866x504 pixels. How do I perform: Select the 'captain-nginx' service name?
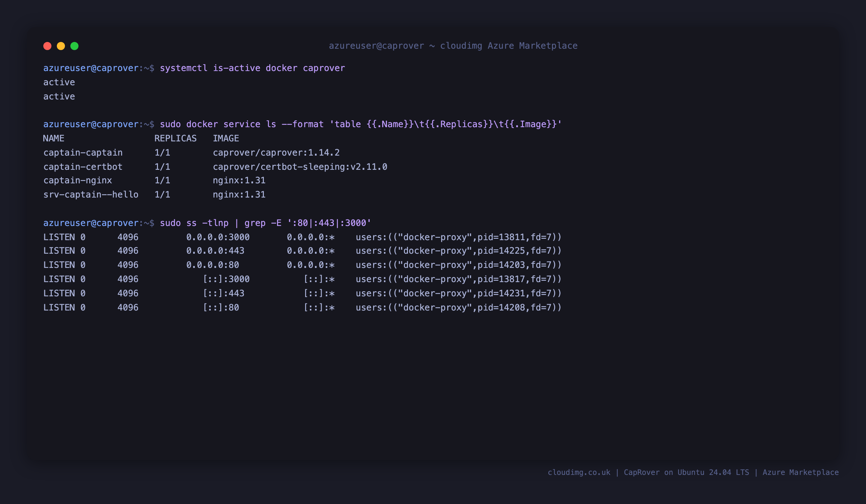(78, 180)
